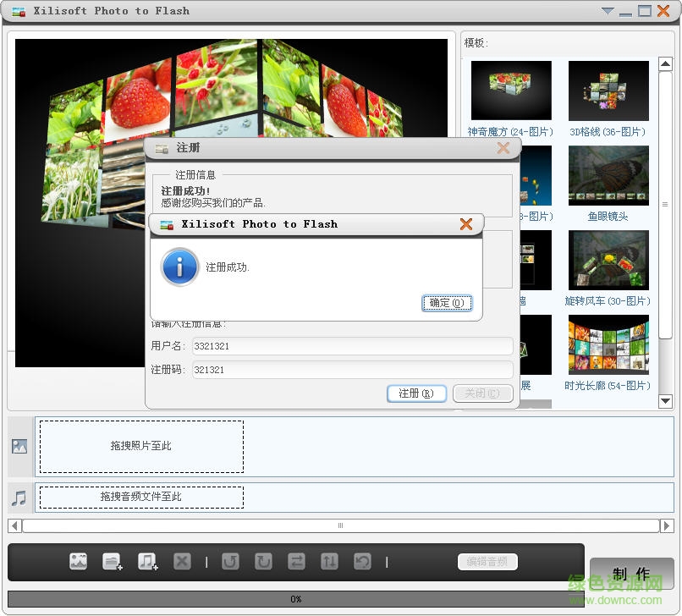This screenshot has height=616, width=682.
Task: Click the remove photo X icon
Action: click(x=180, y=561)
